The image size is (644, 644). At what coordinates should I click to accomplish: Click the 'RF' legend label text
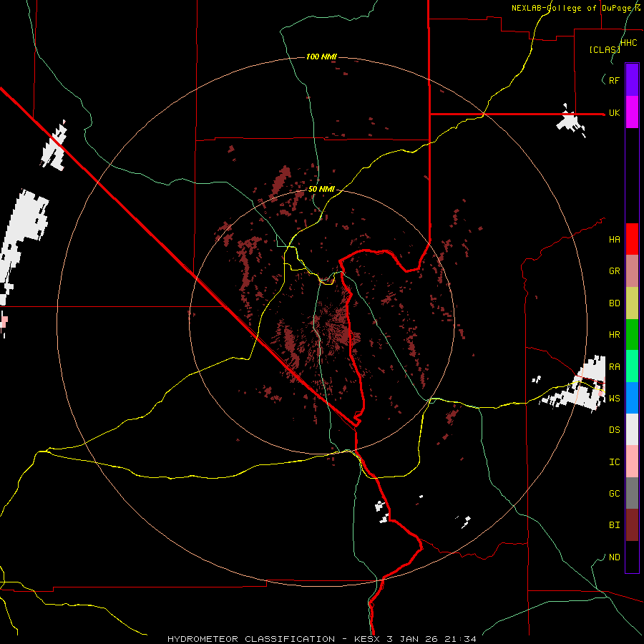tap(614, 80)
